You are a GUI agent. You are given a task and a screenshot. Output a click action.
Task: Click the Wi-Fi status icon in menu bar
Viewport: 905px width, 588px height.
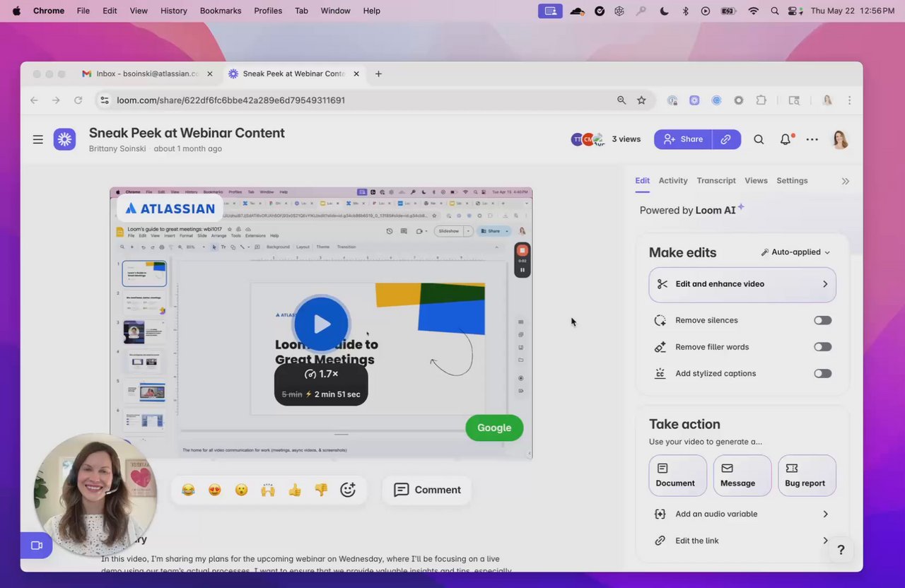point(754,11)
